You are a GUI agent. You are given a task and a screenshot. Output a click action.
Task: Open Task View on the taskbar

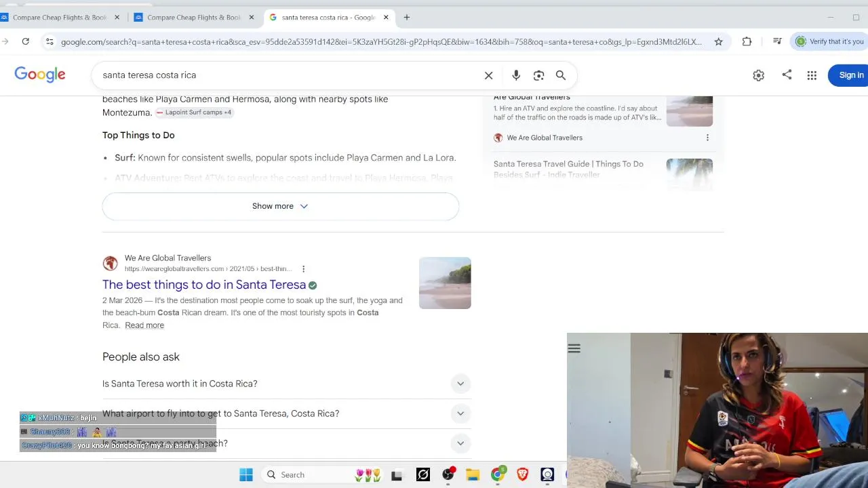click(x=397, y=475)
